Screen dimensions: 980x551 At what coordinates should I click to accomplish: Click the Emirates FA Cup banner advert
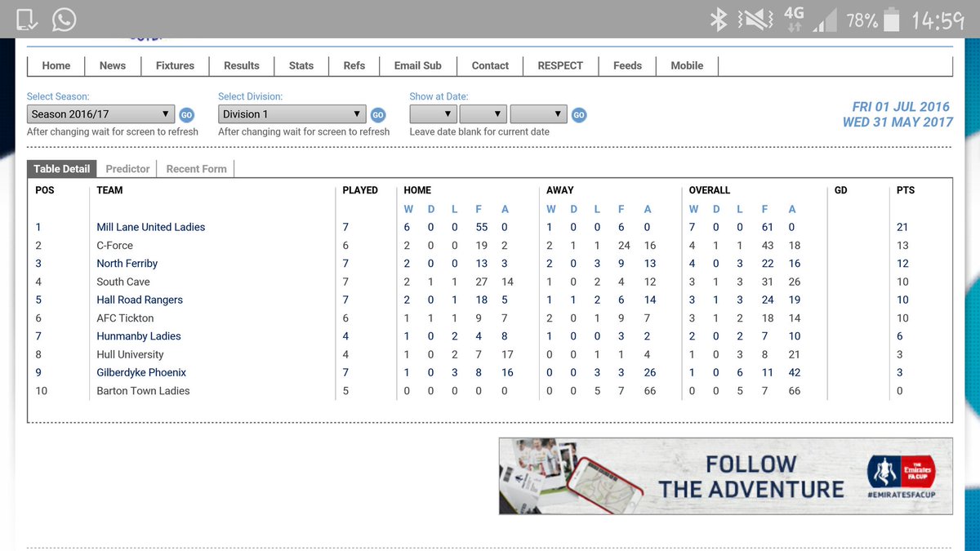click(726, 476)
